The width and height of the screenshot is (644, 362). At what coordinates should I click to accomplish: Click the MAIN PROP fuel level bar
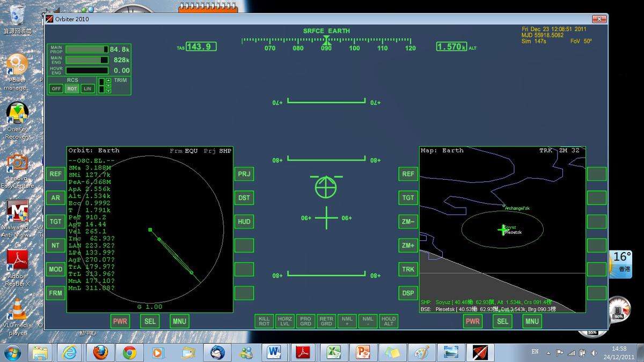click(x=87, y=49)
